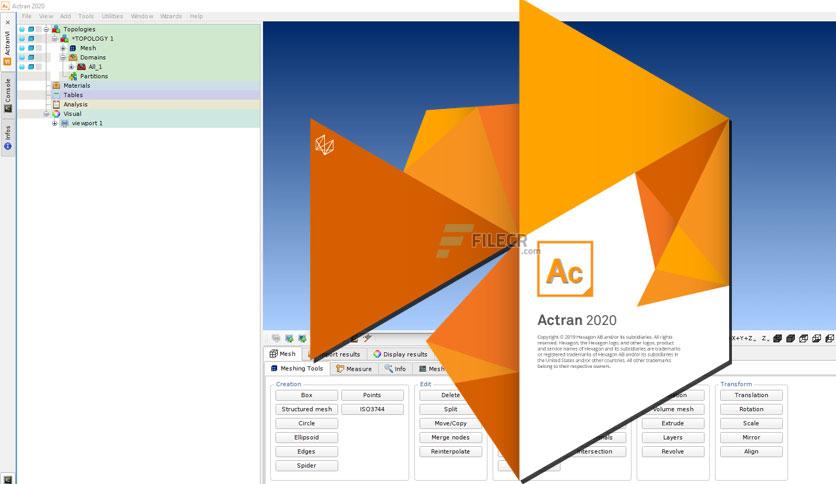Click the Extrude button

[673, 423]
